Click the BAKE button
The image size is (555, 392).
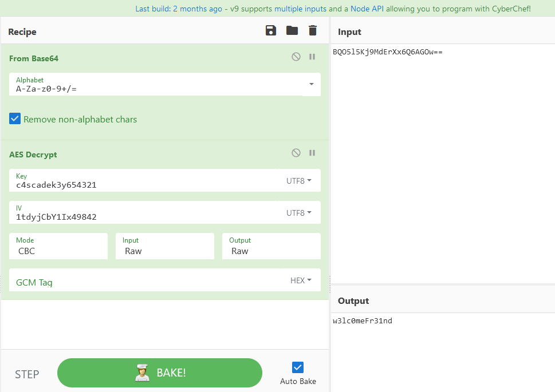166,372
